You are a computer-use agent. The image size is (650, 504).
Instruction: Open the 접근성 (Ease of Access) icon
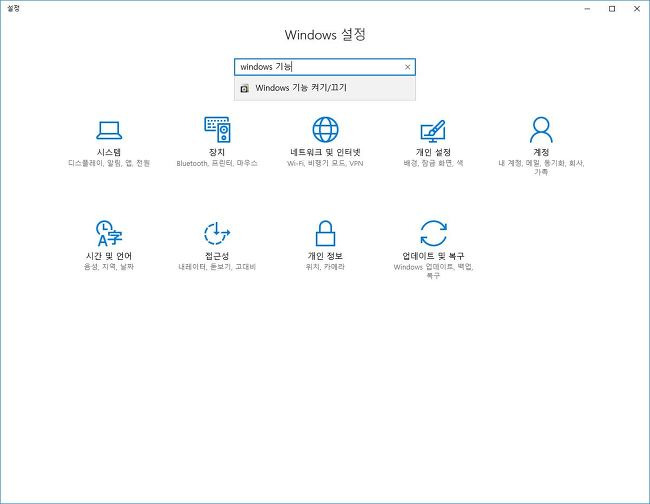click(x=217, y=233)
